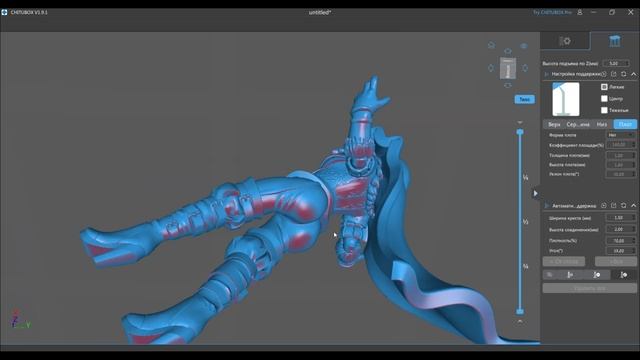Open the Bottom tab (Низ)
The height and width of the screenshot is (360, 640).
[x=602, y=124]
